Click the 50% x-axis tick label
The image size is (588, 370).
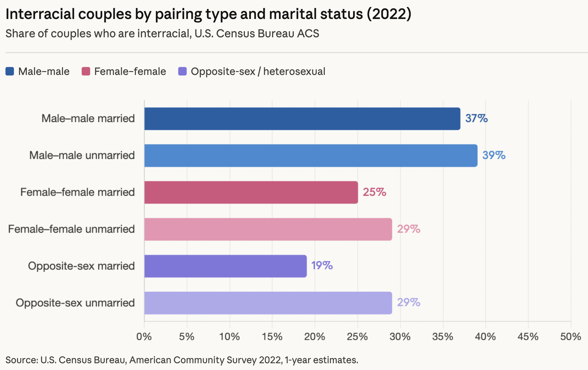click(x=571, y=337)
